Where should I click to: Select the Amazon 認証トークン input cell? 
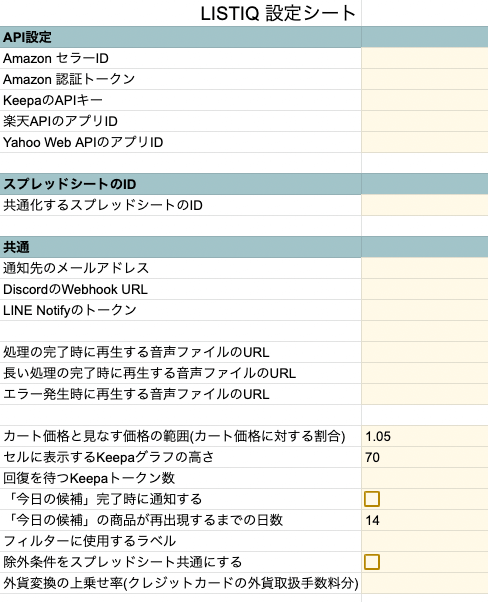[x=425, y=79]
